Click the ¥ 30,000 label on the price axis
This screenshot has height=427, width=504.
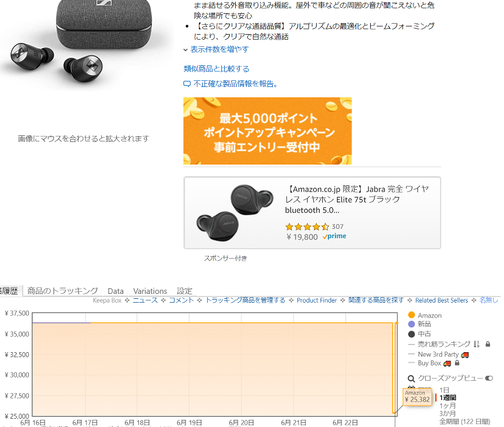(17, 375)
